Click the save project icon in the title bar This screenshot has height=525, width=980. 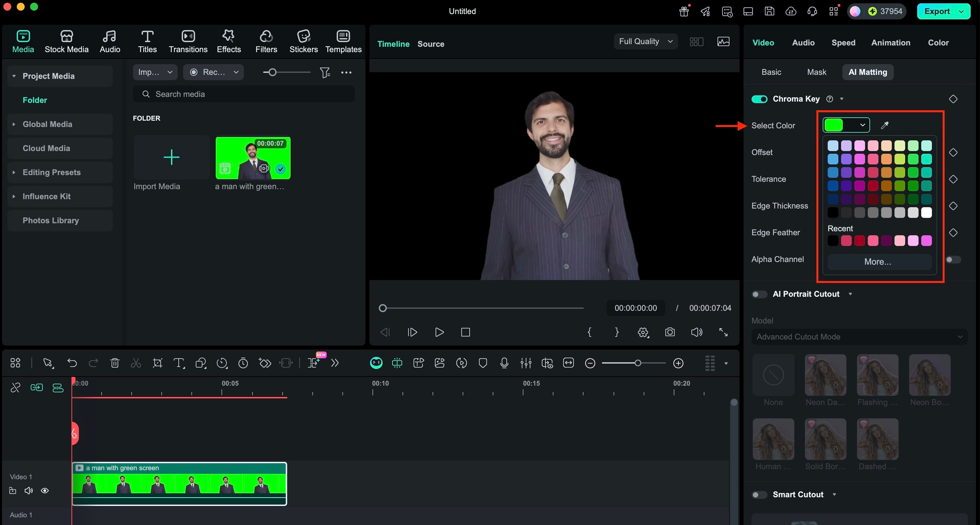tap(769, 11)
